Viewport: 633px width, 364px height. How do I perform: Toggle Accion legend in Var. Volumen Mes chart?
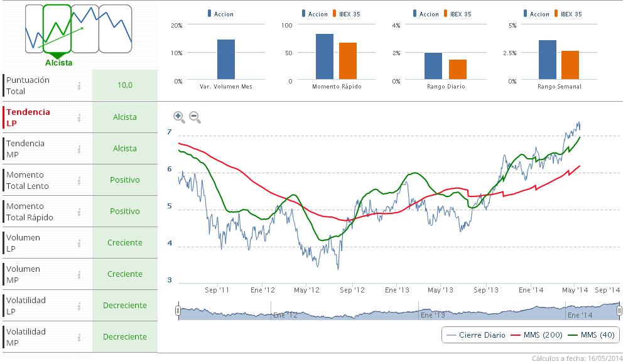click(220, 14)
